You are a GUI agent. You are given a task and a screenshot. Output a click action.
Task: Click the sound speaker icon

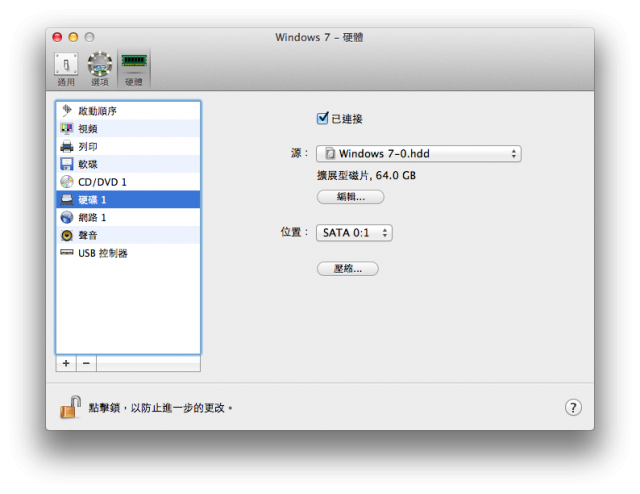click(x=67, y=235)
